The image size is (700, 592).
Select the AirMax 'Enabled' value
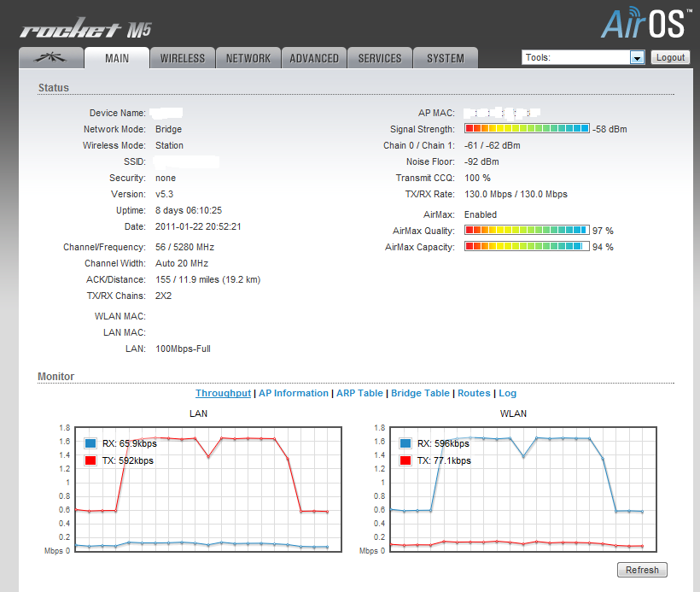[x=481, y=214]
